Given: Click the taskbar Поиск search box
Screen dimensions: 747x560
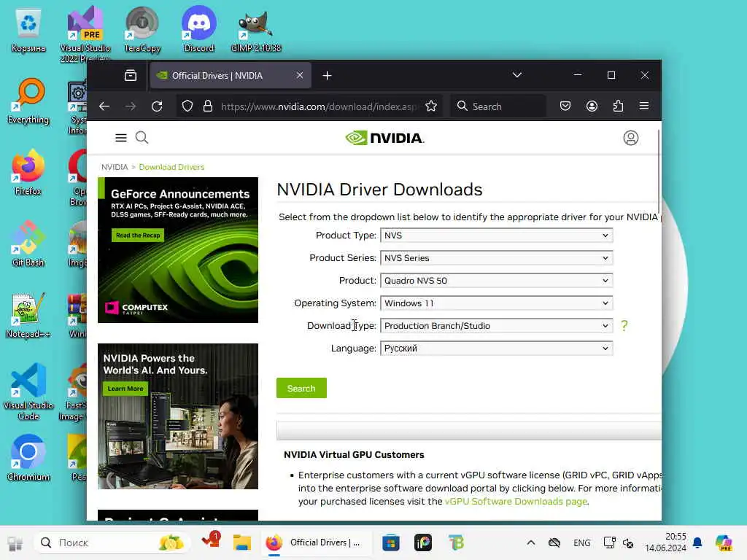Looking at the screenshot, I should [112, 542].
